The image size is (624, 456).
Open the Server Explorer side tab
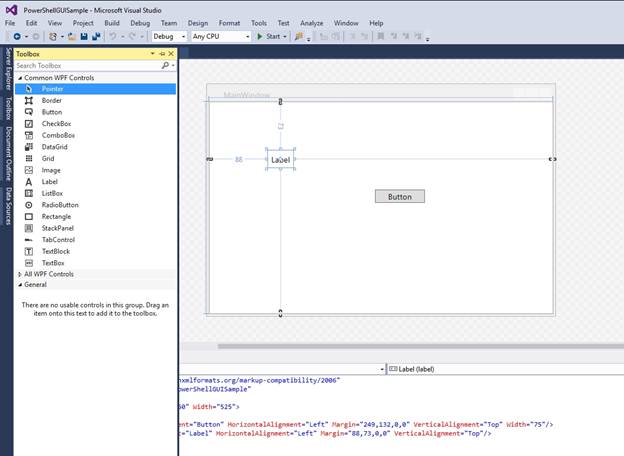(8, 69)
